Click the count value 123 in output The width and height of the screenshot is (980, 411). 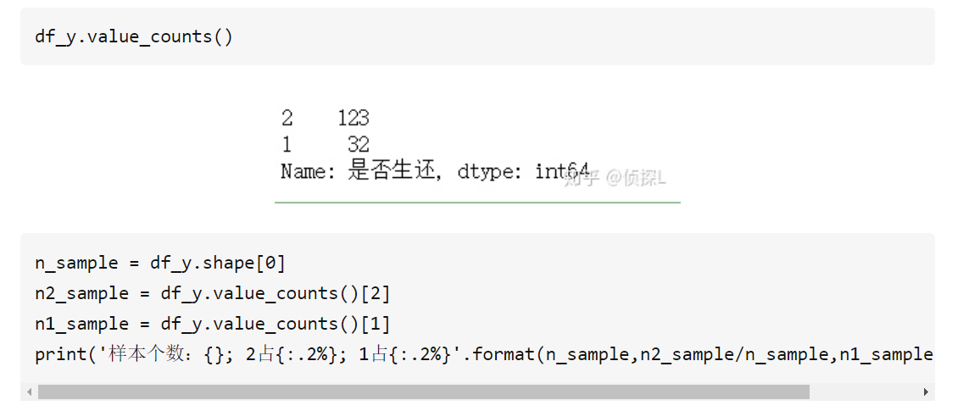(x=354, y=118)
